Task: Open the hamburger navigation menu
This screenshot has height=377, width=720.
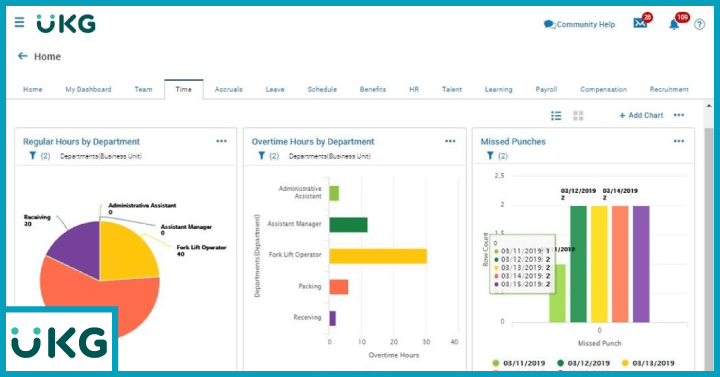Action: click(x=19, y=22)
